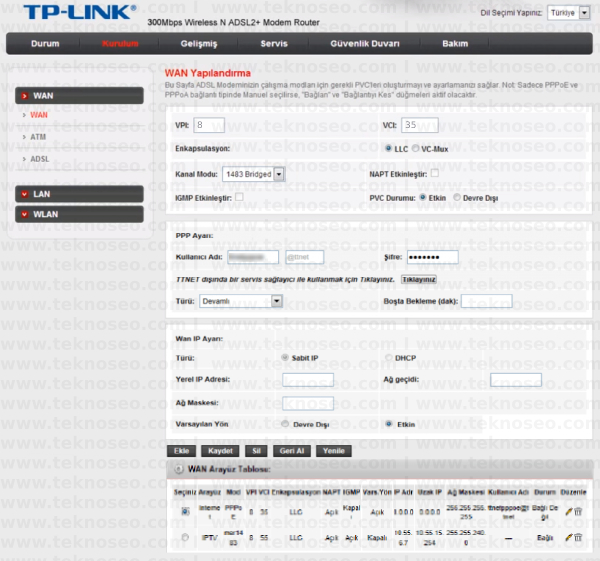The height and width of the screenshot is (561, 600).
Task: Open the Servis menu
Action: pos(274,44)
